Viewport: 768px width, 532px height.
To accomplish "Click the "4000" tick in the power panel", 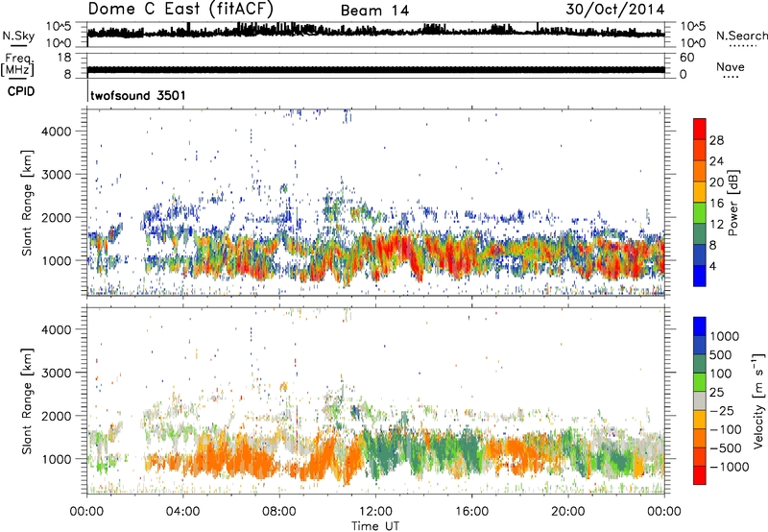I will pyautogui.click(x=56, y=132).
